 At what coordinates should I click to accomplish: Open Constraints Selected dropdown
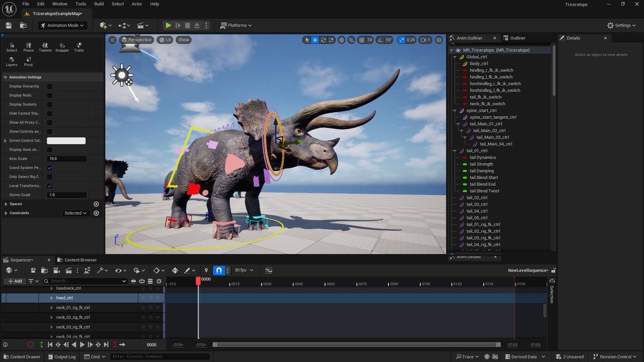click(x=76, y=213)
